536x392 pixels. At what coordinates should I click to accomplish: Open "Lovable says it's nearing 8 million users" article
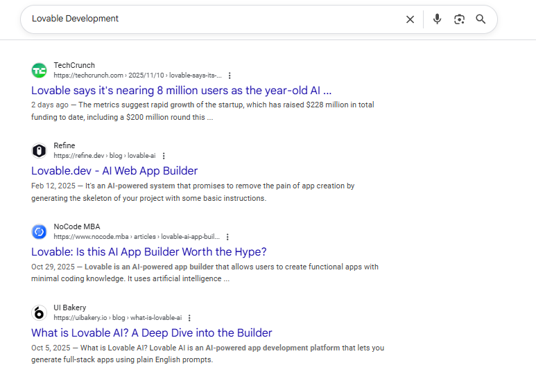point(181,90)
